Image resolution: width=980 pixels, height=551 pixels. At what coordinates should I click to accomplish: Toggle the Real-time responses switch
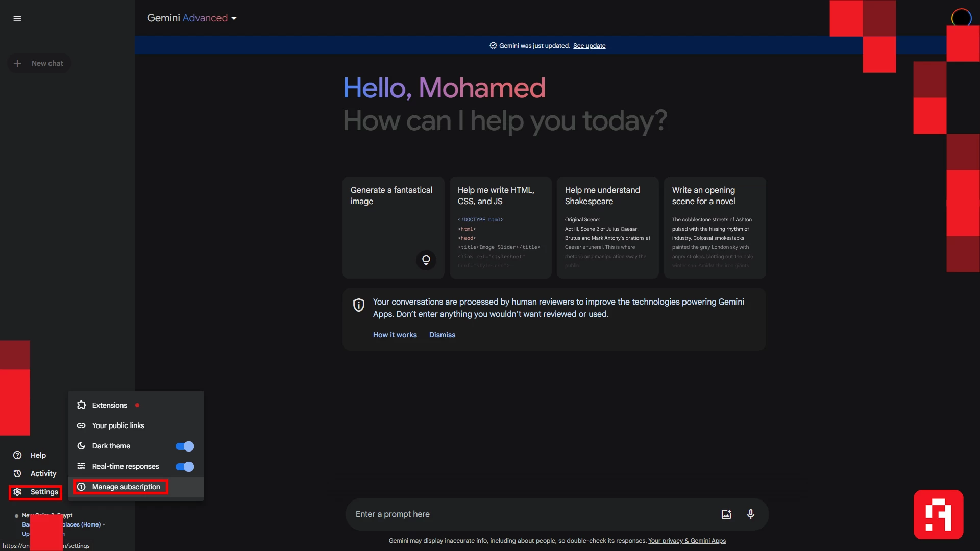(x=184, y=467)
